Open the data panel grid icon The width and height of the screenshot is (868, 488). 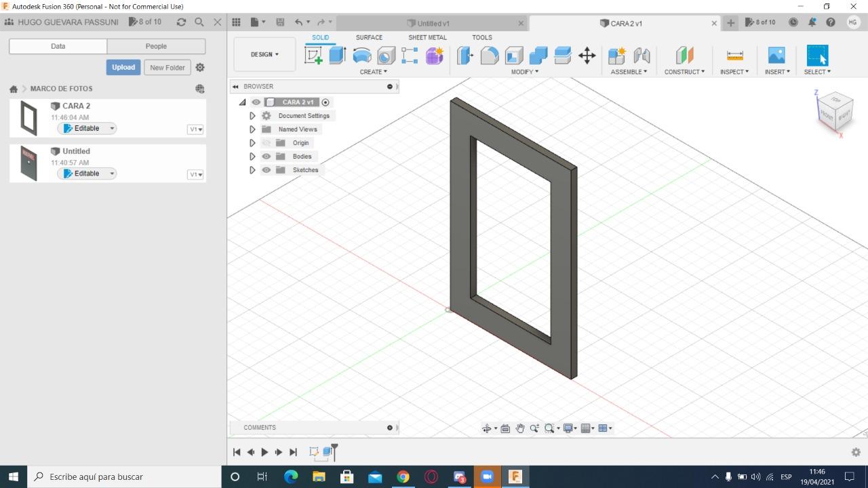point(236,22)
